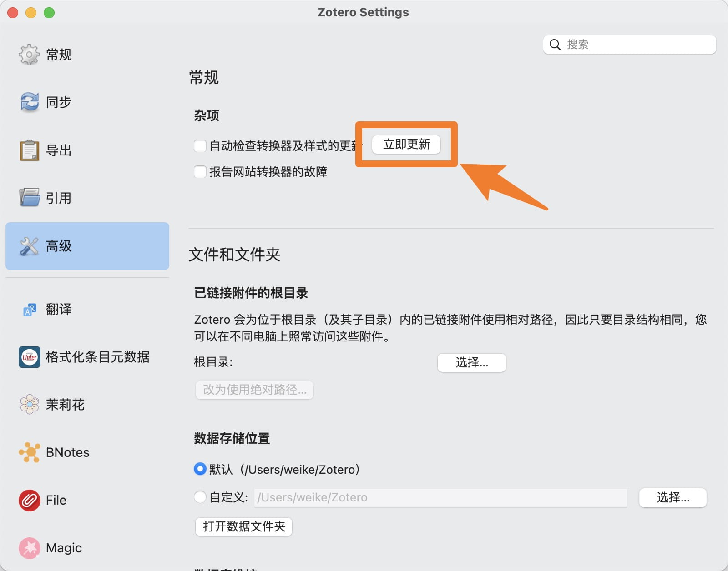This screenshot has width=728, height=571.
Task: Click the orange BNotes node icon
Action: tap(29, 452)
